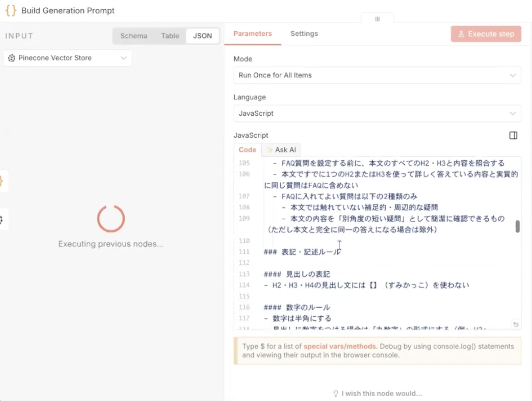Click the panel drag handle icon
This screenshot has height=401, width=532.
pos(377,19)
